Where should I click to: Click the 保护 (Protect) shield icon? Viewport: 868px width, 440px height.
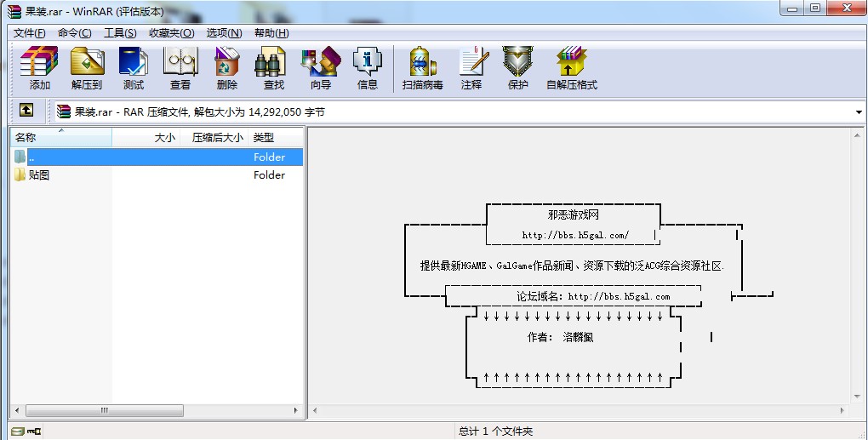(517, 62)
